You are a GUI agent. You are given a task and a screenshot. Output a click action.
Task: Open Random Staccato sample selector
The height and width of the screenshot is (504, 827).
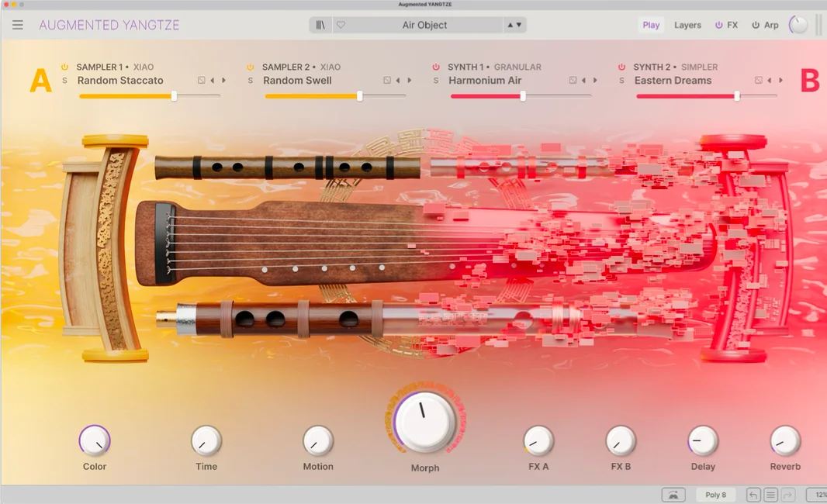coord(120,81)
